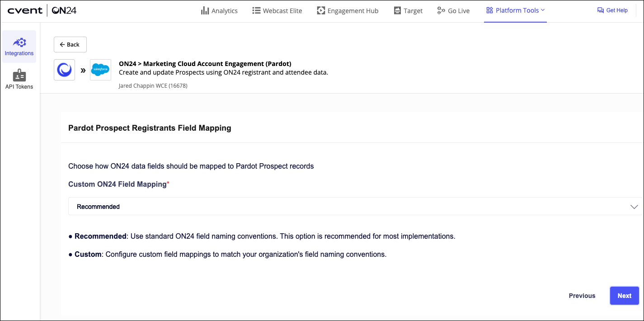
Task: Click the Get Help chat icon
Action: [x=601, y=10]
